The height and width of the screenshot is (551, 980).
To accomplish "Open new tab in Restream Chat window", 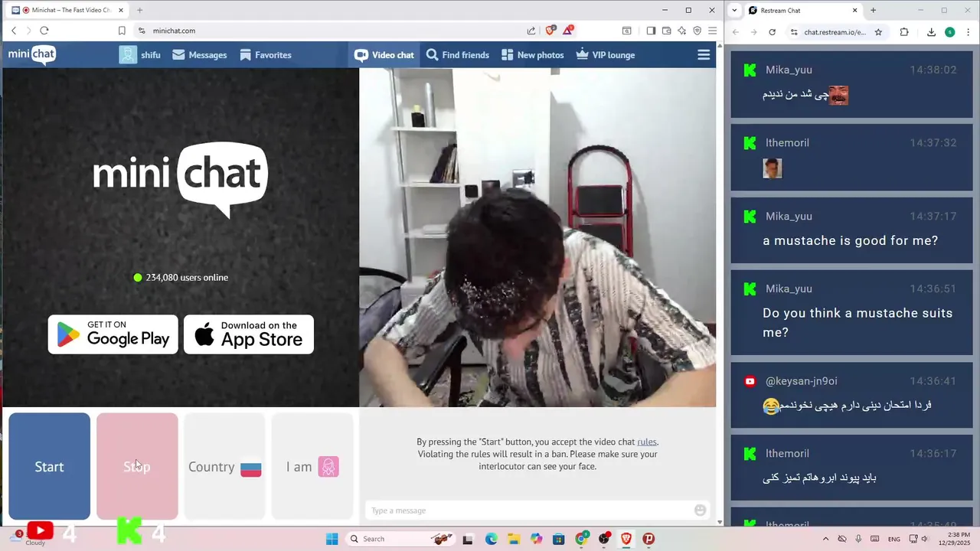I will pos(873,10).
